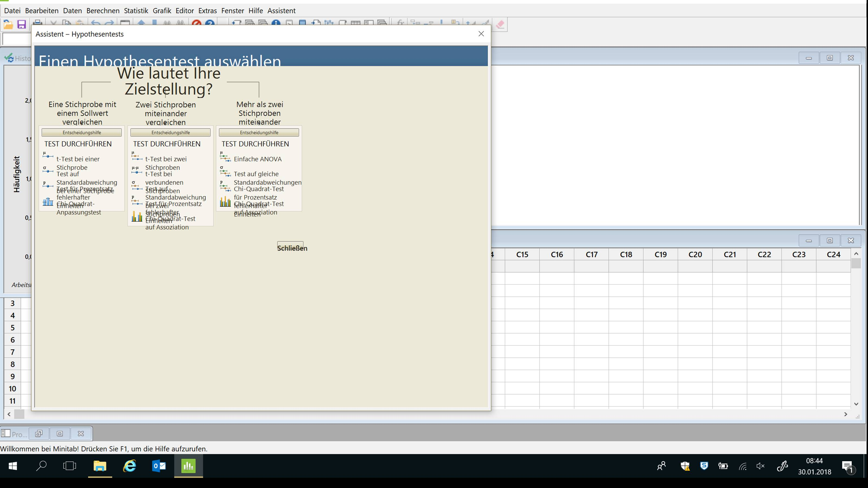The width and height of the screenshot is (868, 488).
Task: Launch Internet Explorer from the taskbar
Action: click(129, 466)
